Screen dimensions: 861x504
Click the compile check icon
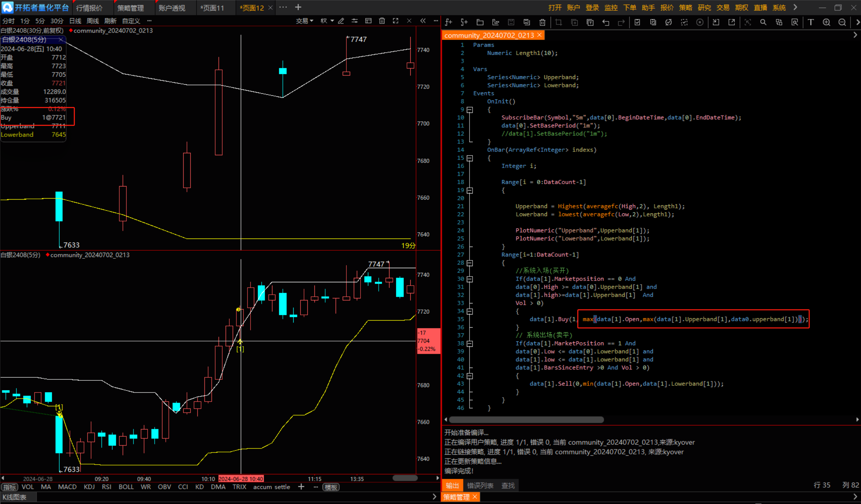637,22
